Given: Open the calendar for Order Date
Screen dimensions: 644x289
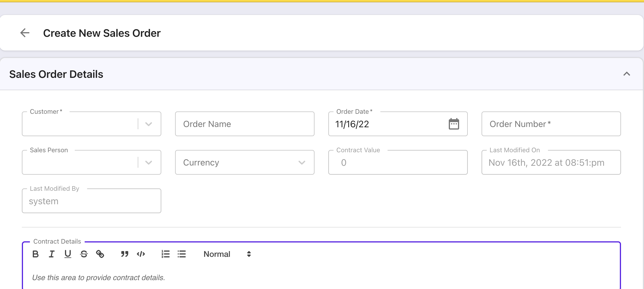Looking at the screenshot, I should click(454, 124).
